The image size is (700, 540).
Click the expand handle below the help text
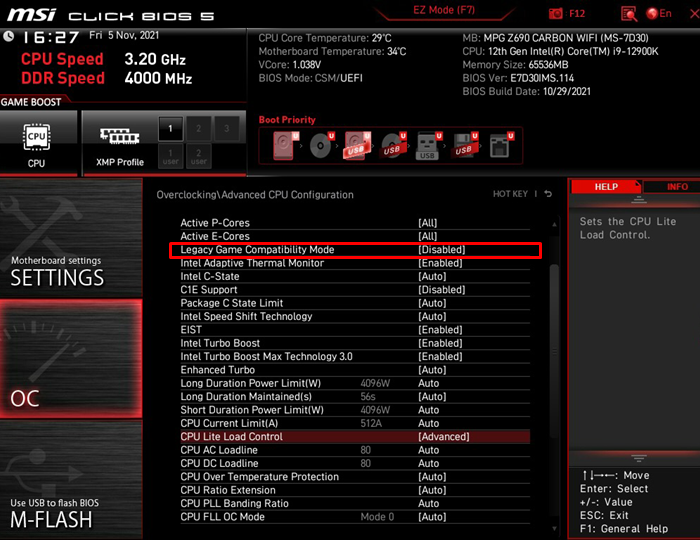(x=638, y=459)
